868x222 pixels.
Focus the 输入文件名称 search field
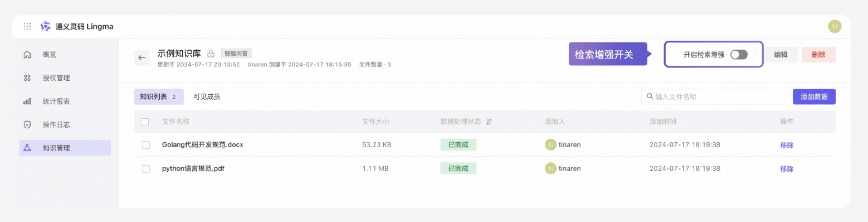pyautogui.click(x=714, y=96)
